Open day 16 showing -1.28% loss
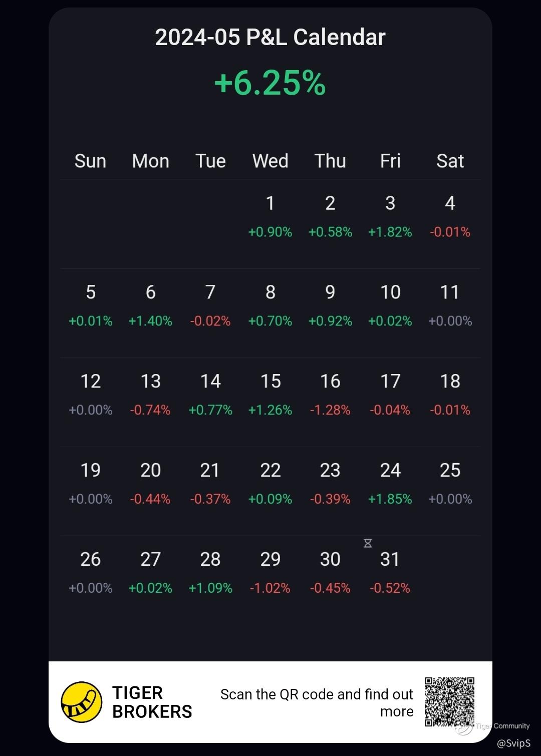541x756 pixels. (330, 395)
